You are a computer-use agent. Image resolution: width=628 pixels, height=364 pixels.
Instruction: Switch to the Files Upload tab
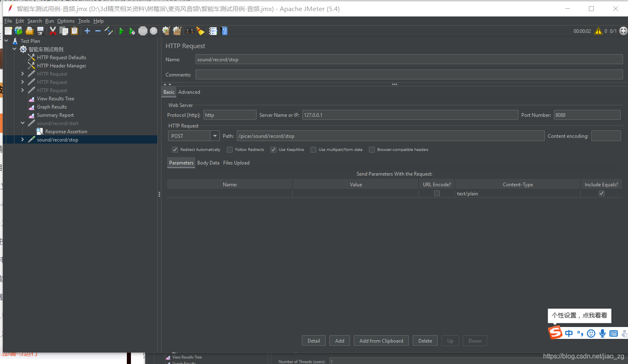coord(236,163)
